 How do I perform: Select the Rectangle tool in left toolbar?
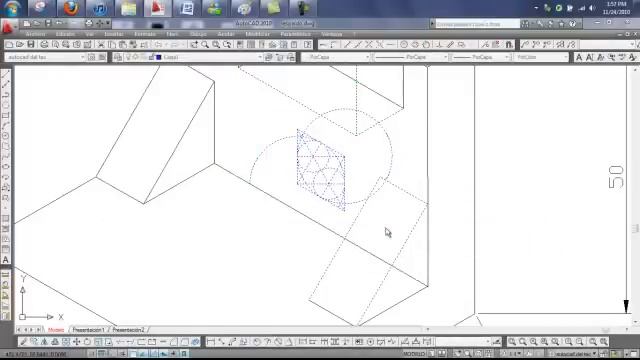coord(6,116)
